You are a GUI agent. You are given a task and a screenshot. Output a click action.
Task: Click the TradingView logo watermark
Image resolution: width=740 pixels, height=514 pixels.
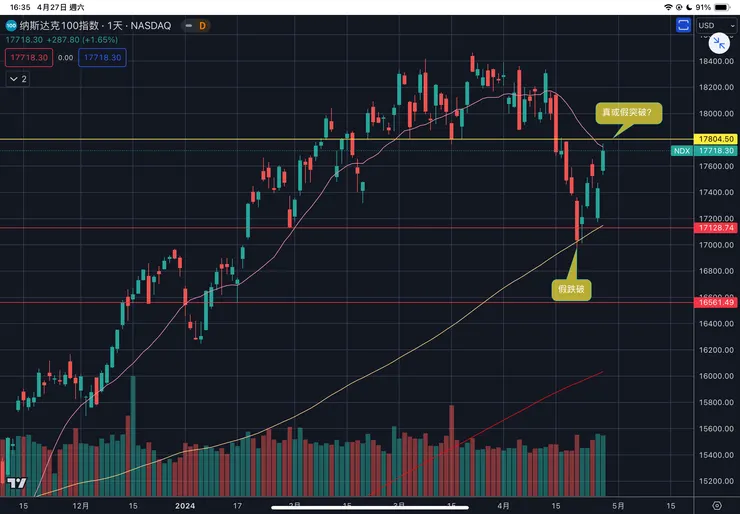click(16, 483)
